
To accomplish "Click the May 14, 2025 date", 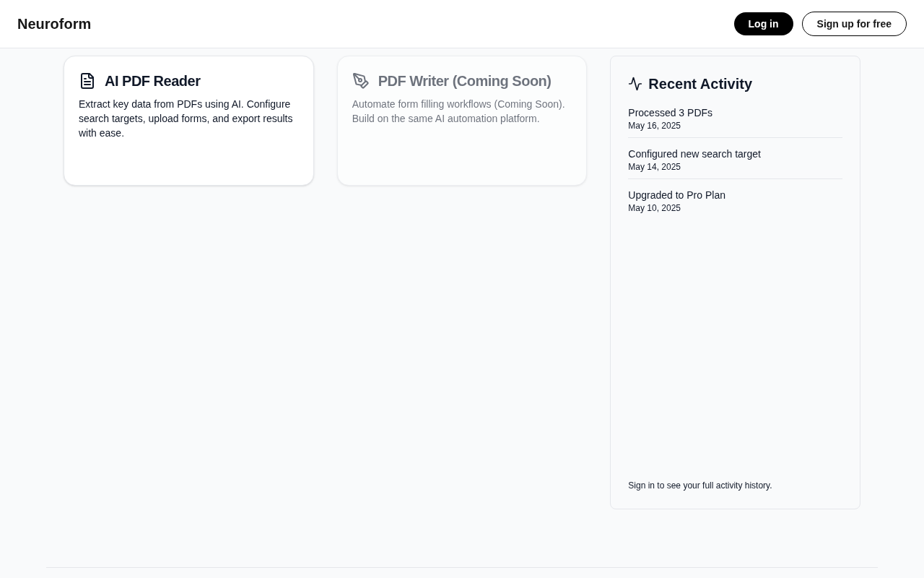I will click(654, 167).
